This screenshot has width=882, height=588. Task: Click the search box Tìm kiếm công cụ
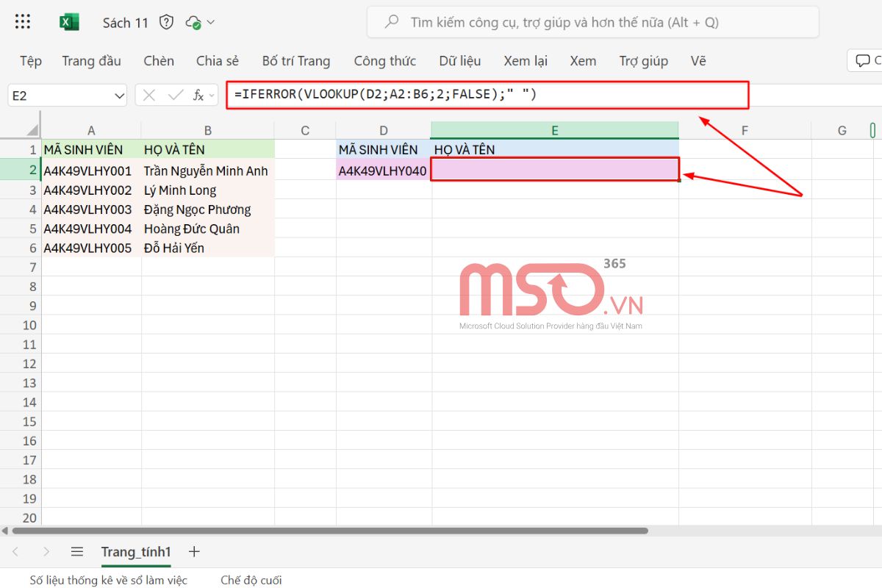click(x=592, y=22)
